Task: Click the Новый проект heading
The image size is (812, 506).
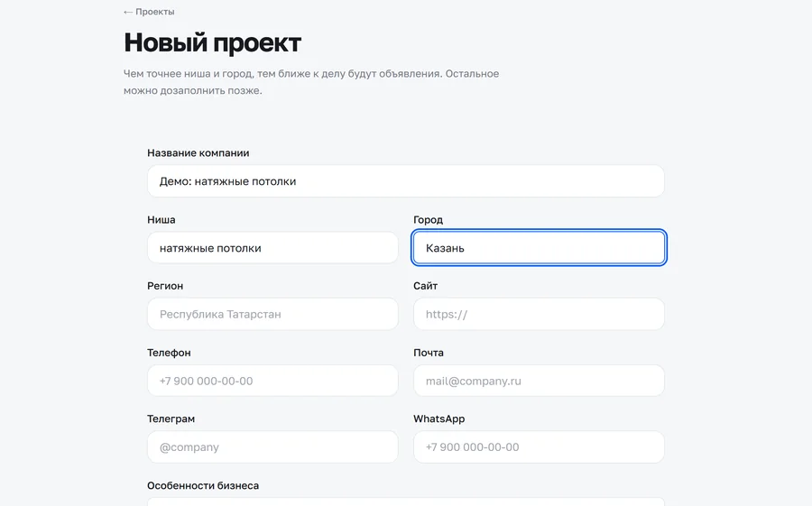Action: tap(212, 42)
